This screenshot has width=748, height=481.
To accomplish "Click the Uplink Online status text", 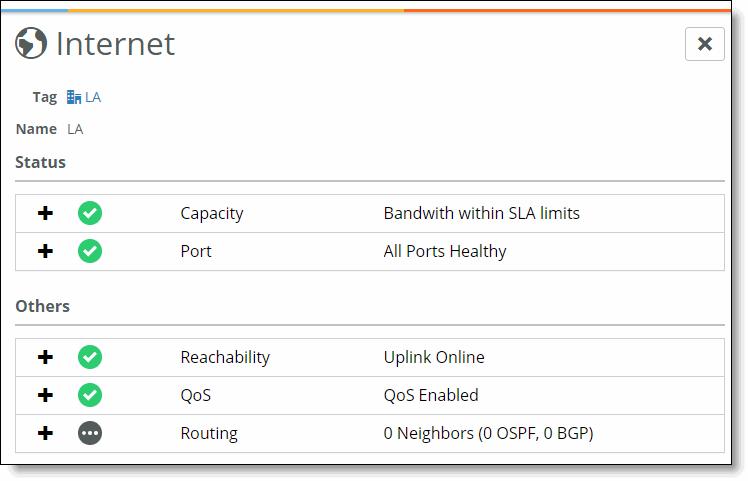I will [x=434, y=357].
